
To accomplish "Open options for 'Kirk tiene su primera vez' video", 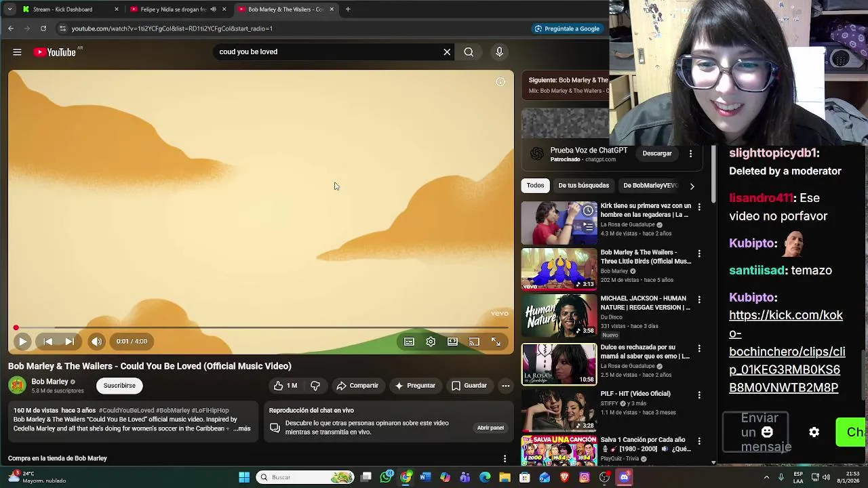I will point(699,207).
